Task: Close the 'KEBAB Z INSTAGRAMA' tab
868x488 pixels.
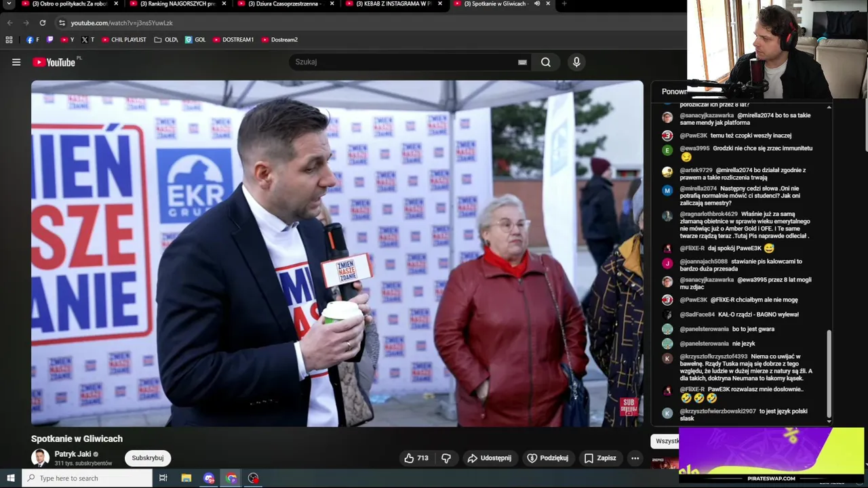Action: [439, 4]
